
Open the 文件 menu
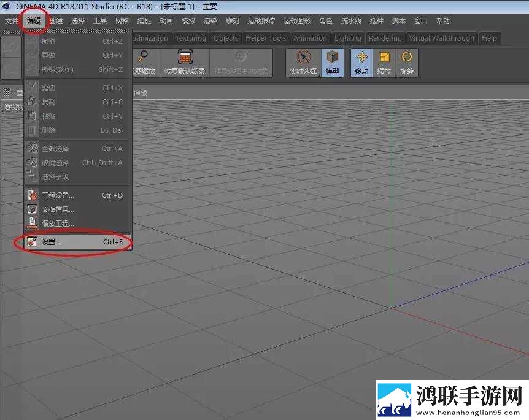click(x=11, y=21)
